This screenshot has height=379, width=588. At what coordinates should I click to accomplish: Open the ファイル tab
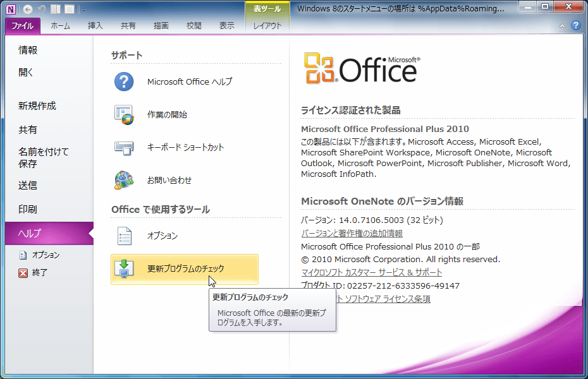tap(23, 26)
